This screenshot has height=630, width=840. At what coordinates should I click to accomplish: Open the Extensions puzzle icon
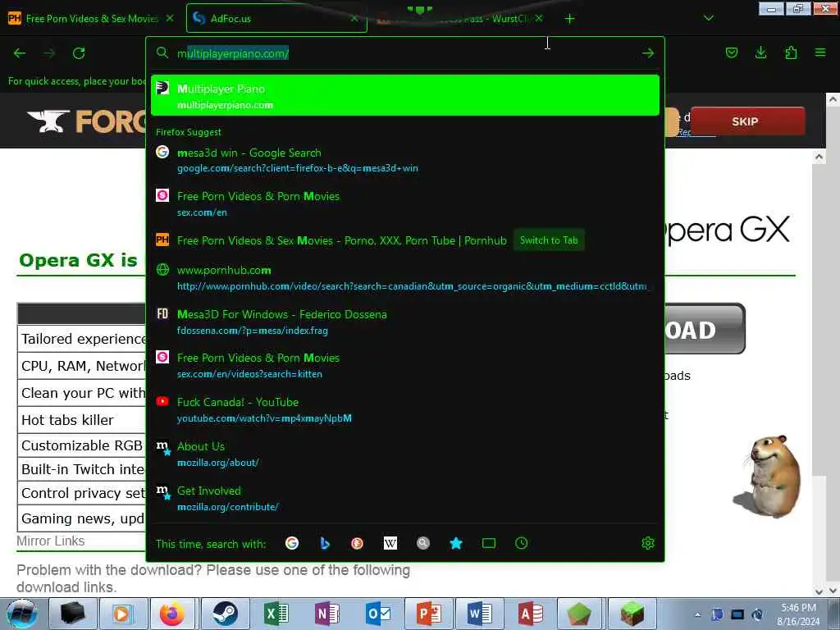tap(791, 52)
